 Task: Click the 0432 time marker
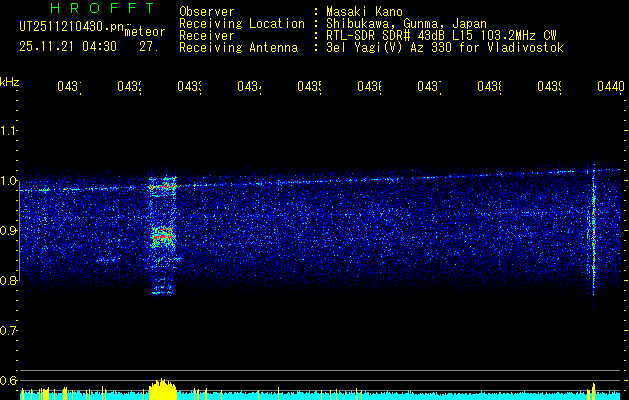tap(130, 86)
